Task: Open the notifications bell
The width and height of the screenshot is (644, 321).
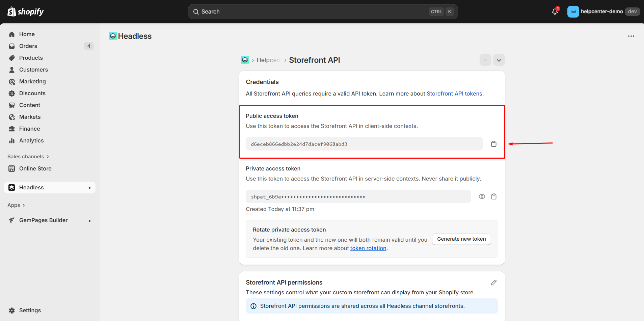Action: coord(555,11)
